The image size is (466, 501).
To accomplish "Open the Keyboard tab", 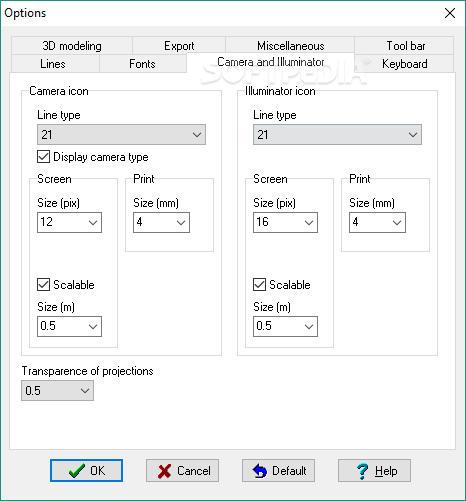I will (x=405, y=64).
